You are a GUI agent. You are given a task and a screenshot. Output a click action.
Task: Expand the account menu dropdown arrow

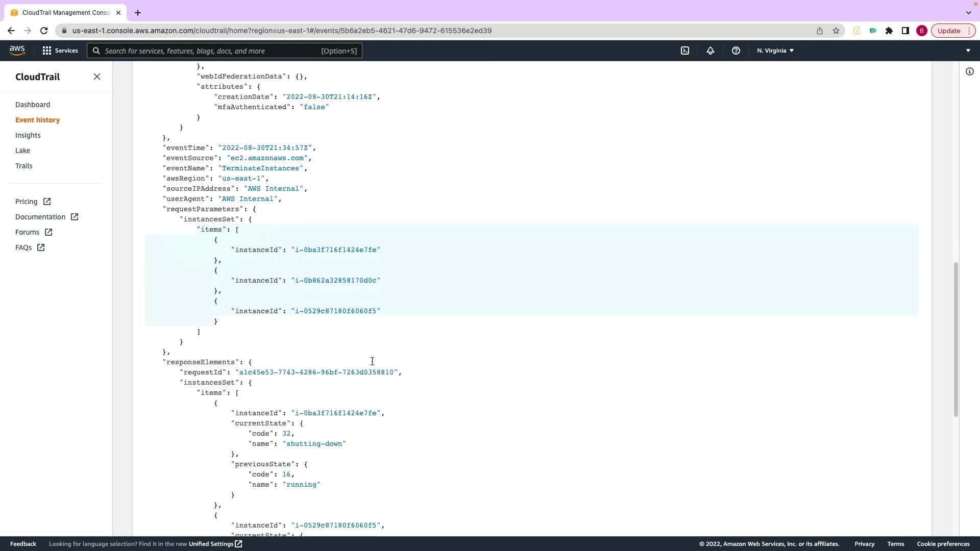(968, 51)
